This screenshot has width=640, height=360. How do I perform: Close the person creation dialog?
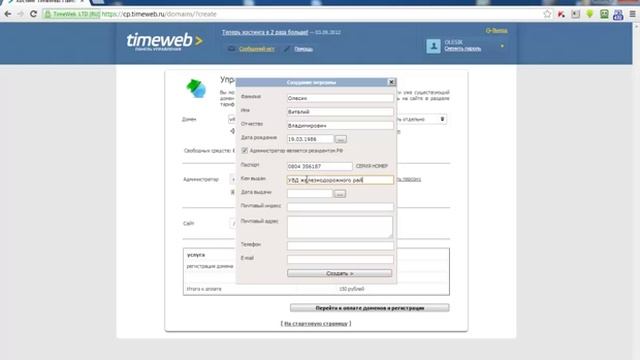click(391, 82)
